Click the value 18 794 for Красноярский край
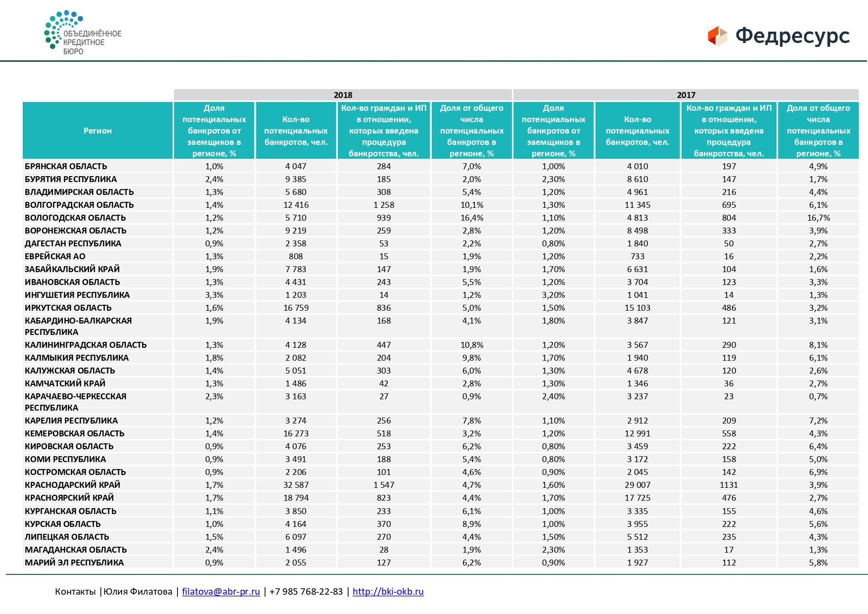 coord(296,498)
